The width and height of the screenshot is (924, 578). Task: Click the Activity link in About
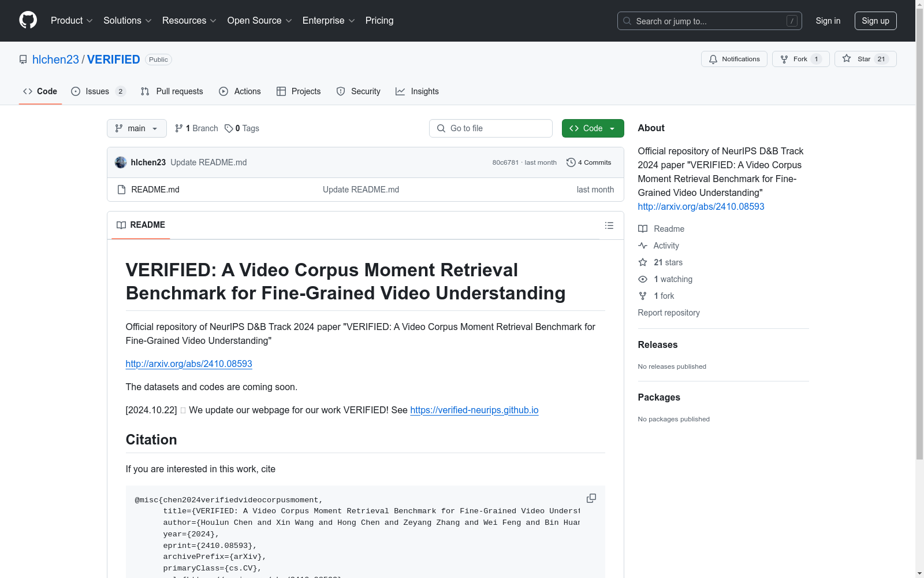point(666,246)
